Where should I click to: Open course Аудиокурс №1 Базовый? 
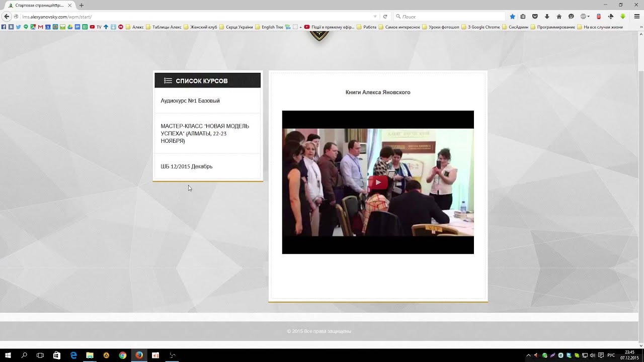(190, 101)
